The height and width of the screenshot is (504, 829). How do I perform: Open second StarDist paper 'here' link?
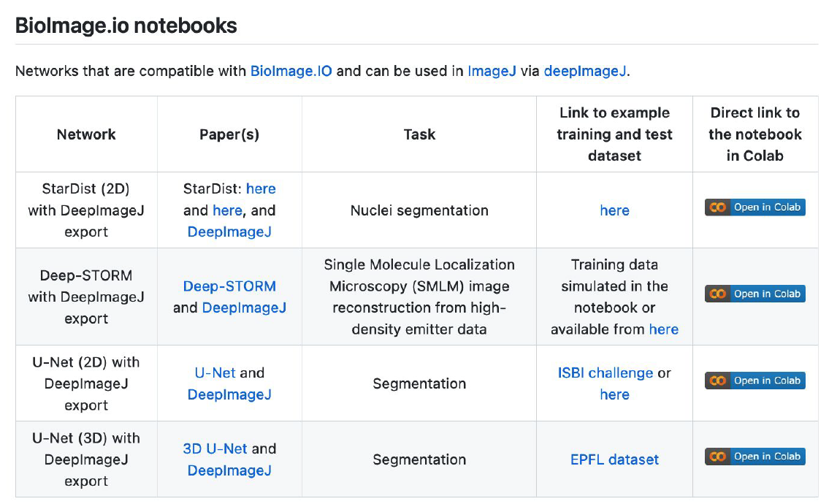pos(227,210)
